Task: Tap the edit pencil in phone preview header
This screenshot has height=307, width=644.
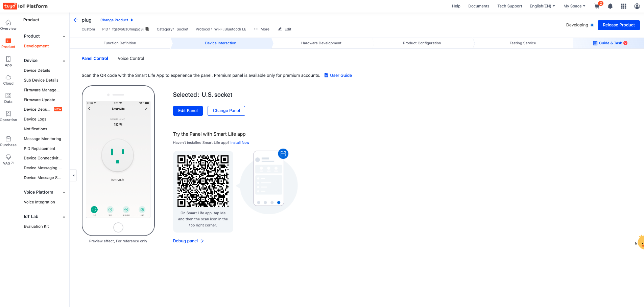Action: point(146,109)
